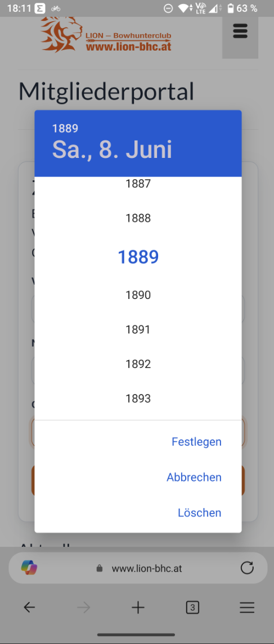
Task: Cancel the date picker with Abbrechen
Action: pyautogui.click(x=194, y=477)
